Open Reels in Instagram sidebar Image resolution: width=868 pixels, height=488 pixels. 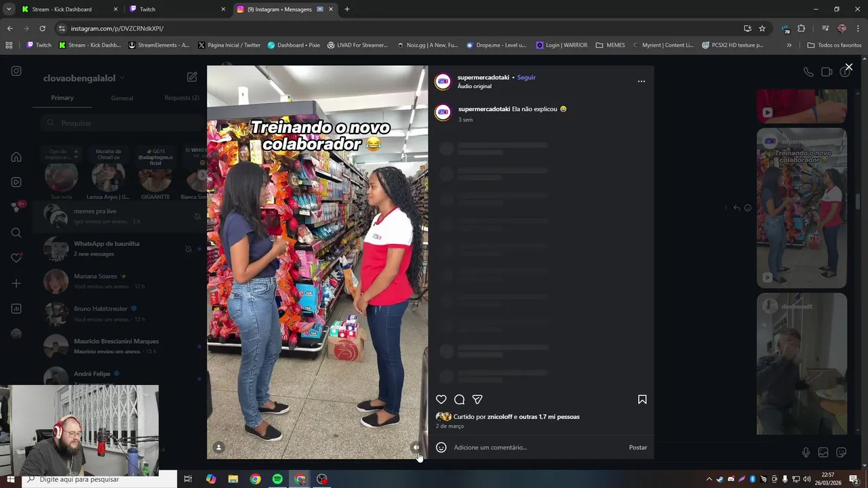pos(16,182)
